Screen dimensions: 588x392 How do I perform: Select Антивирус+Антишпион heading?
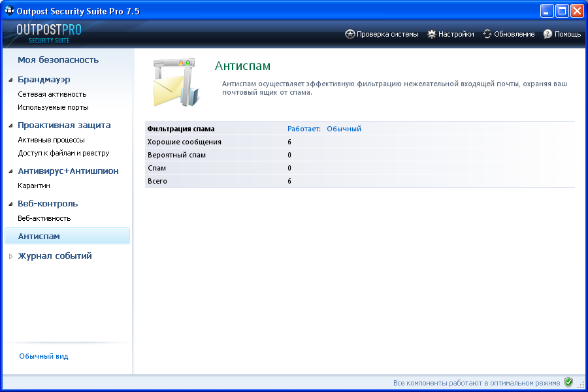[68, 171]
